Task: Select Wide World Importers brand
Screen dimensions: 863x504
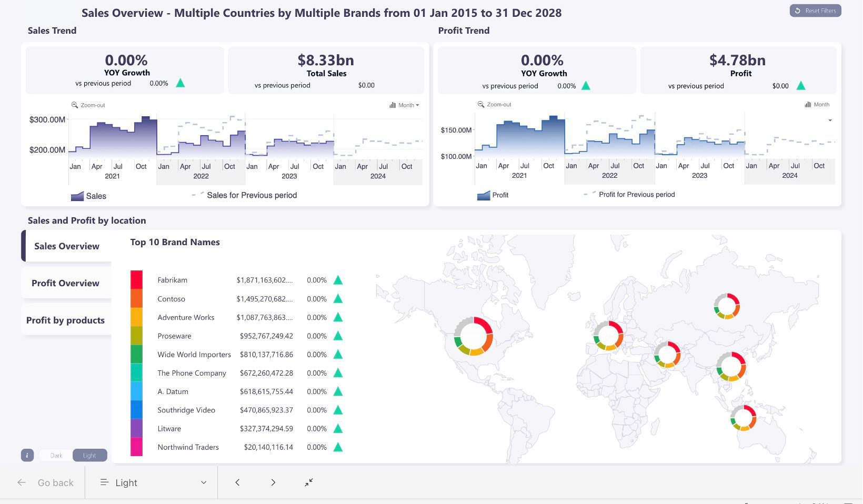Action: (x=194, y=355)
